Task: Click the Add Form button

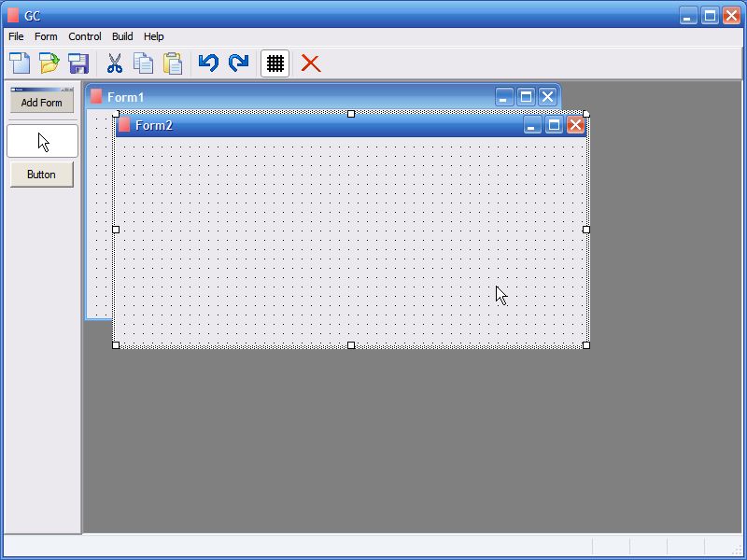Action: (42, 99)
